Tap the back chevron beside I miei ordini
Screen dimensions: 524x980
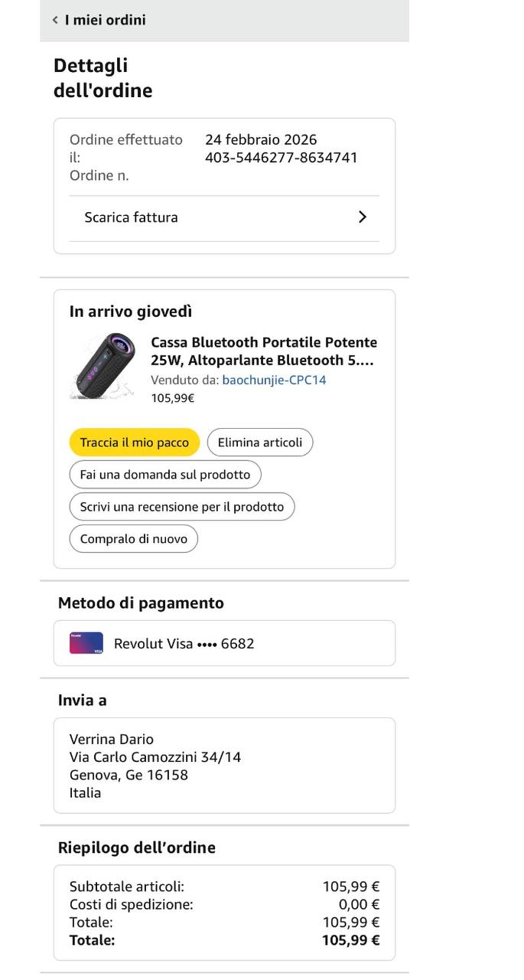[55, 20]
